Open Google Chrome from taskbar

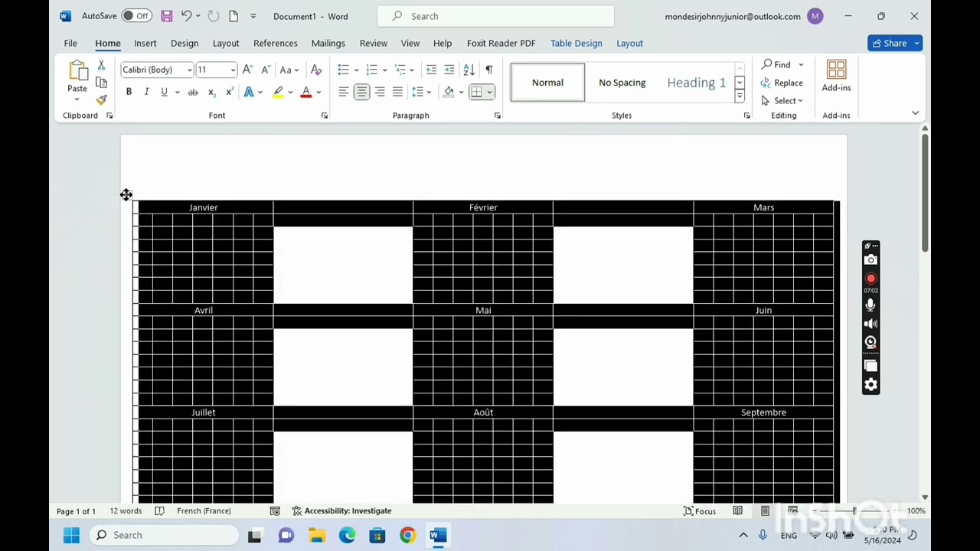point(407,535)
